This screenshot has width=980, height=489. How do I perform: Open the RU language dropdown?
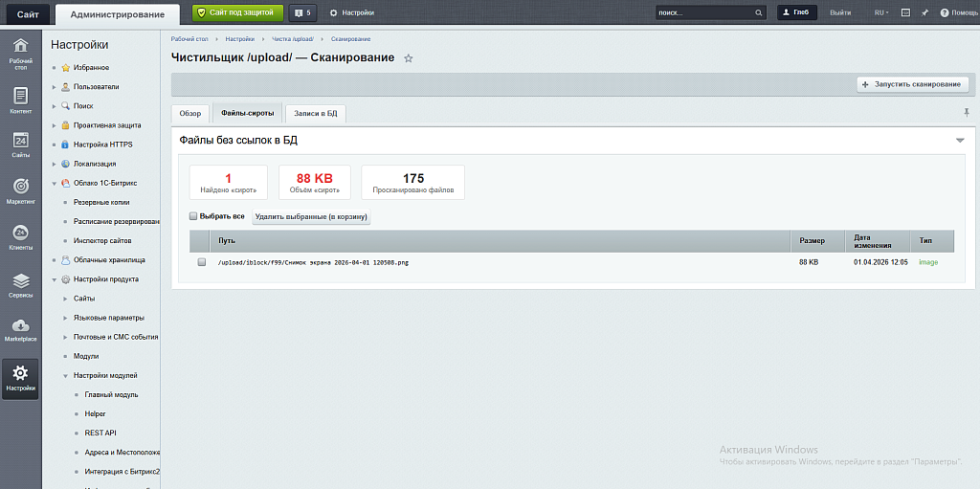pos(880,12)
